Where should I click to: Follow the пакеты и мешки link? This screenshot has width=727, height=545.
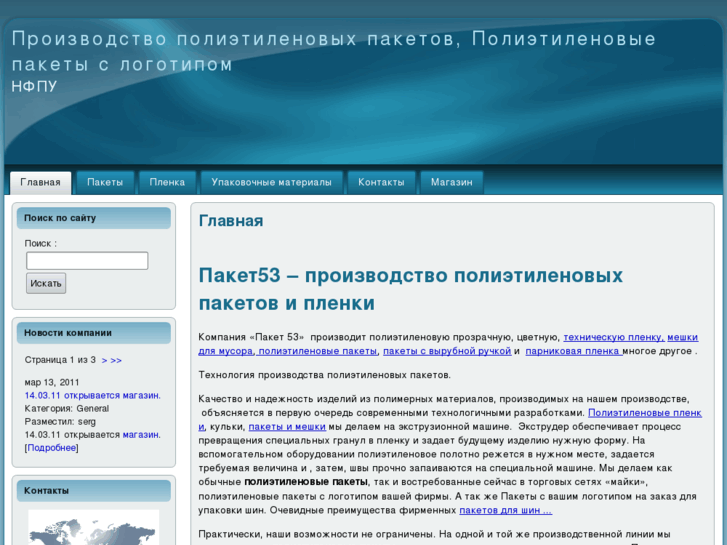pyautogui.click(x=287, y=427)
